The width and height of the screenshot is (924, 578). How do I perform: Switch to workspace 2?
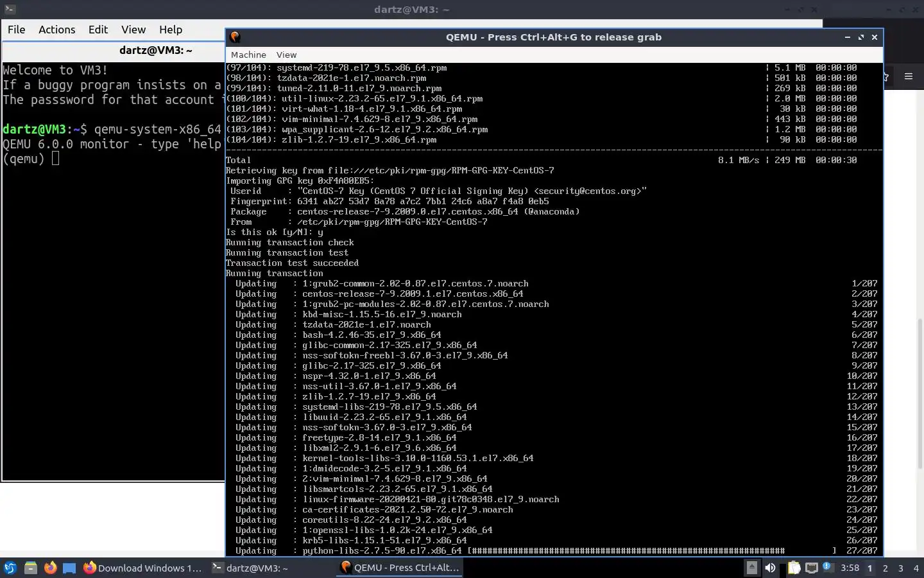click(886, 568)
